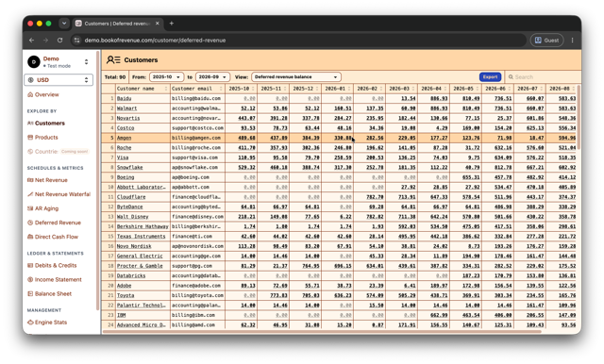This screenshot has height=364, width=604.
Task: Click the Income Statement icon
Action: [x=30, y=280]
